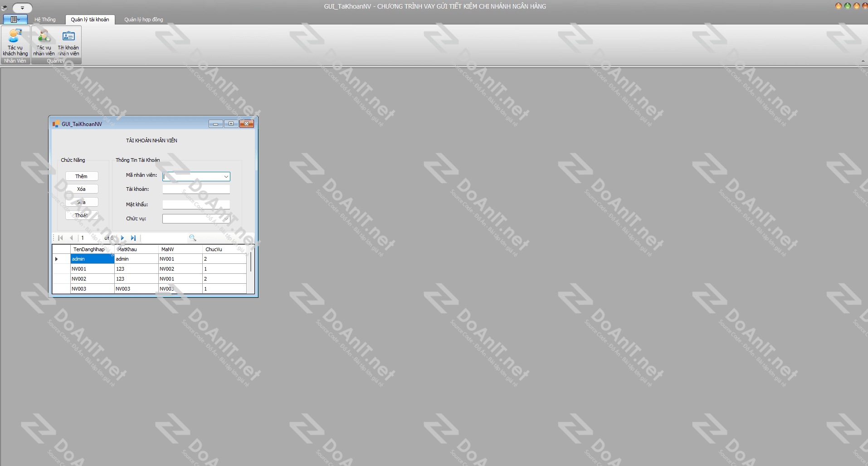Click leftmost orange main window control button
This screenshot has height=466, width=868.
tap(839, 6)
